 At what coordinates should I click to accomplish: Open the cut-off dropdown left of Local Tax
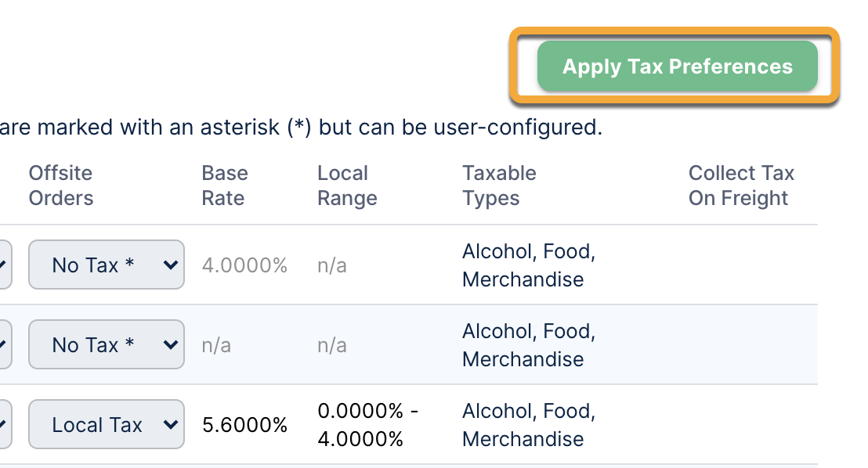[x=5, y=425]
